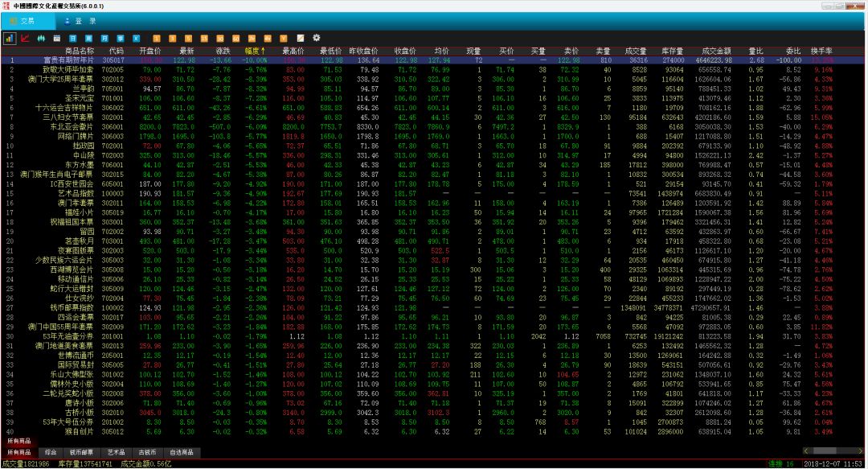Select the orange 5-minute period icon
This screenshot has height=469, width=868.
[188, 39]
